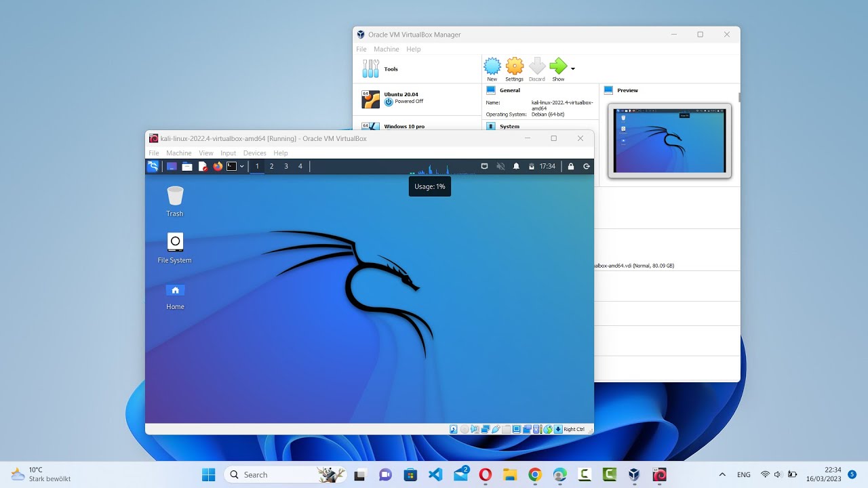The image size is (868, 488).
Task: Open Visual Studio Code from taskbar
Action: [435, 474]
